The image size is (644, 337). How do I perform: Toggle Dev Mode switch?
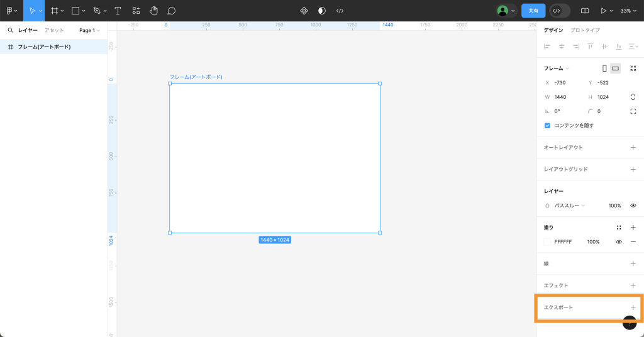[559, 11]
